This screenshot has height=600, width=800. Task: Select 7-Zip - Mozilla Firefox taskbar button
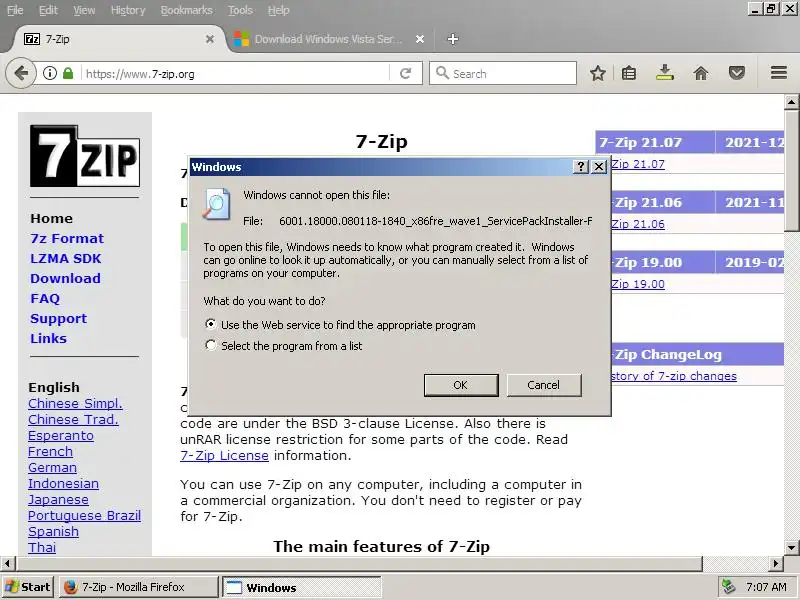[x=138, y=587]
